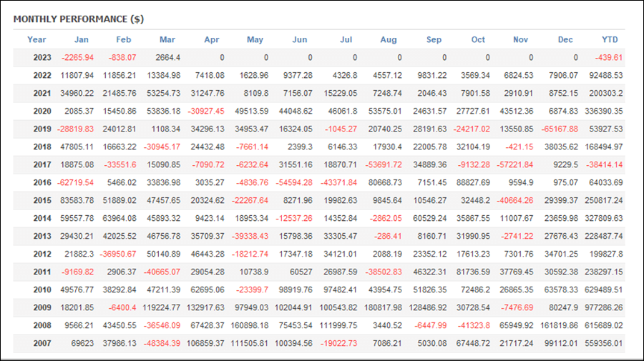Click the 2017 November value -57221.84

pos(514,165)
